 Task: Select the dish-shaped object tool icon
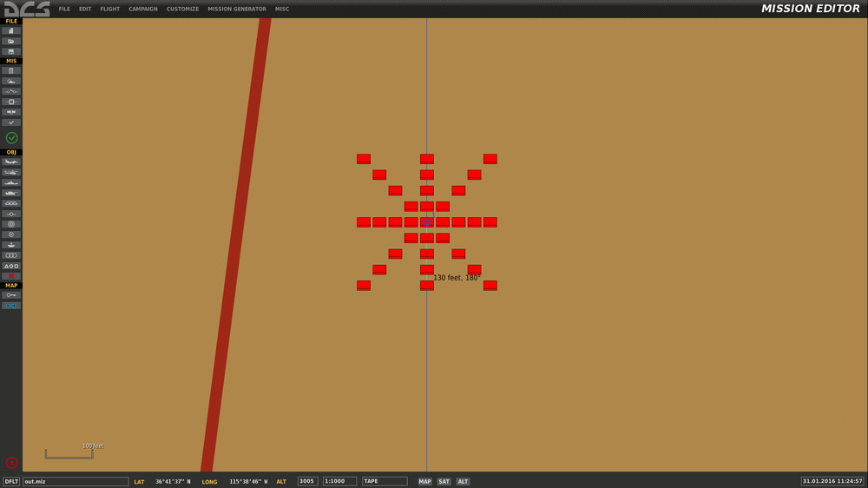click(x=11, y=245)
